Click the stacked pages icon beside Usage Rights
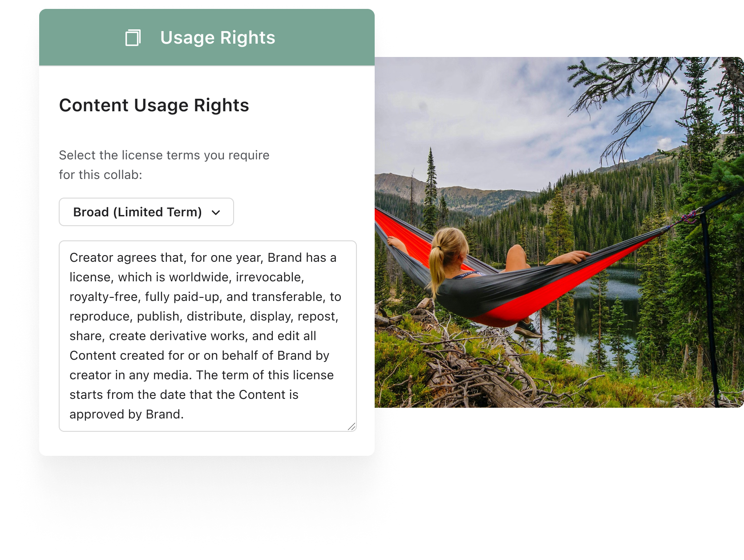The image size is (744, 560). pos(133,37)
